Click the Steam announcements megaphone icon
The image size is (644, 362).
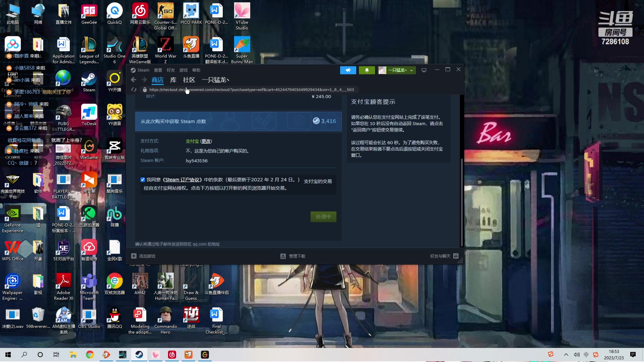click(348, 70)
